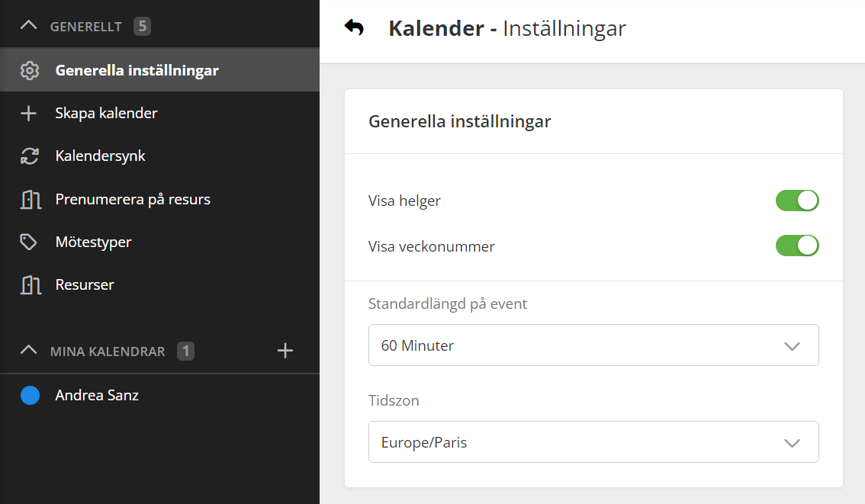Select the Kalendersynk menu item
Viewport: 865px width, 504px height.
coord(100,156)
